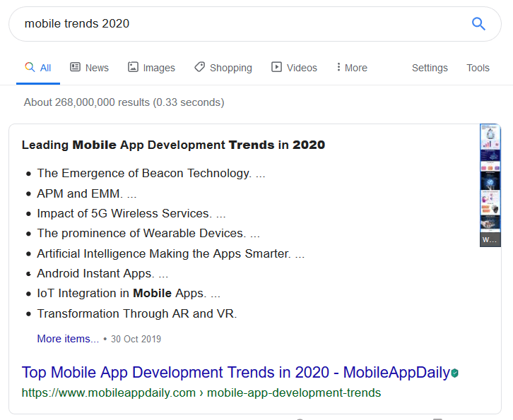Open the Videos tab

(x=294, y=68)
